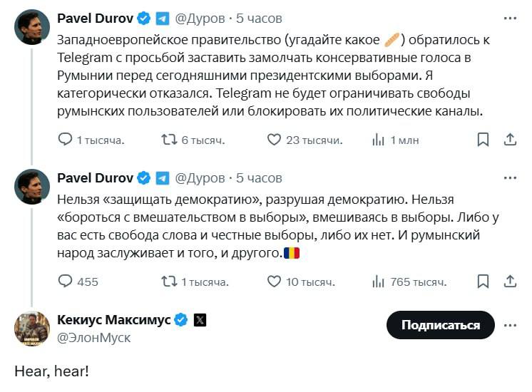Reply to the second post with 455 replies
Viewport: 532px width, 392px height.
click(65, 282)
